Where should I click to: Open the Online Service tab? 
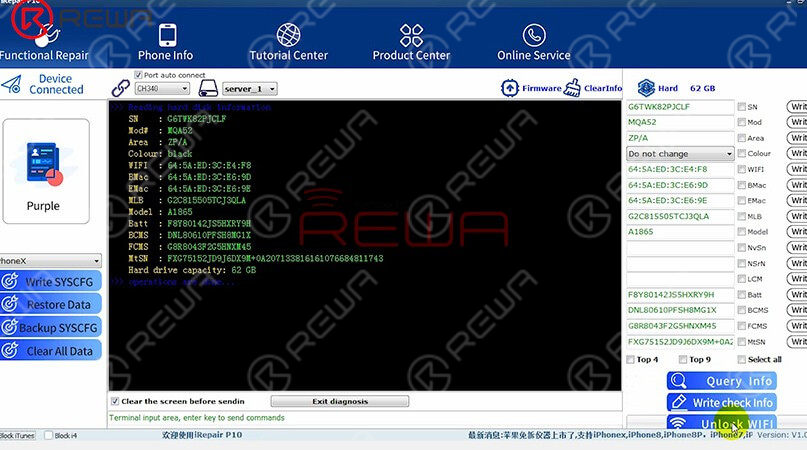click(534, 42)
